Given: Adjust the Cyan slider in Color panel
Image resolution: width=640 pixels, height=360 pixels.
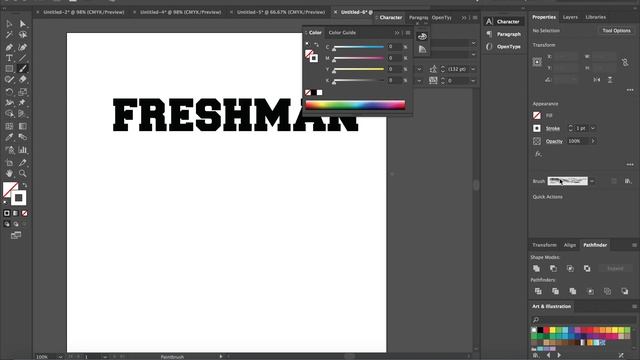Looking at the screenshot, I should pos(358,47).
